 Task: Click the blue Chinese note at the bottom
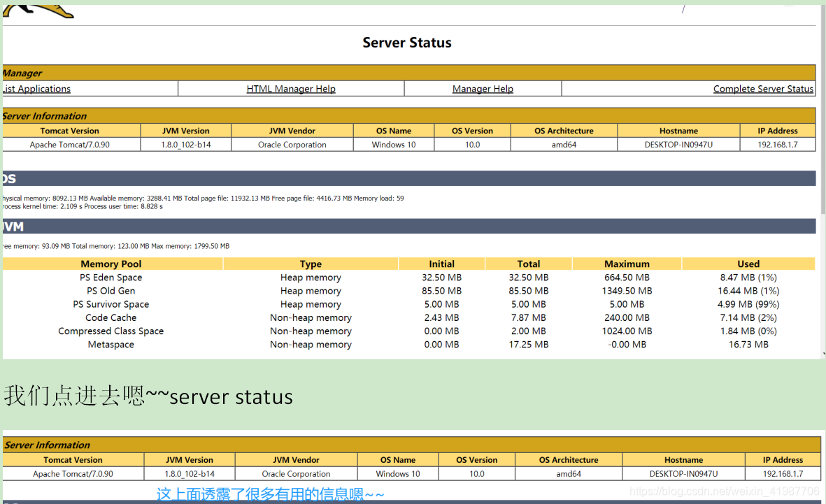270,494
